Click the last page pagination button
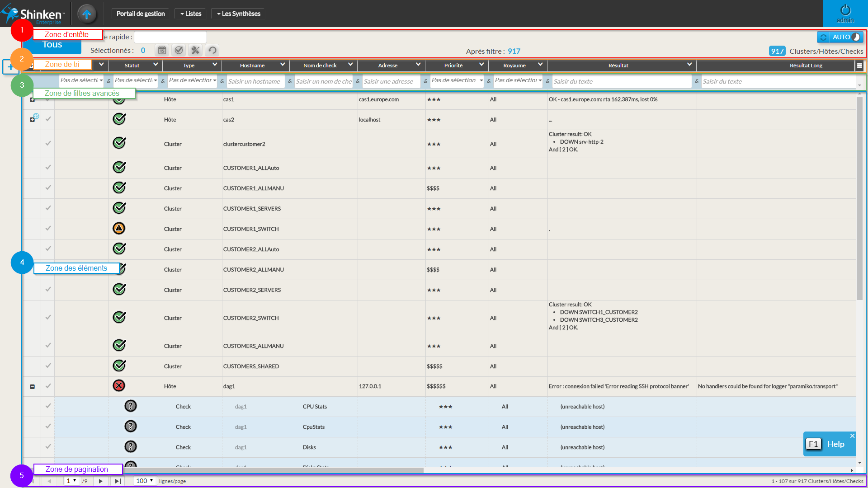 click(x=118, y=481)
